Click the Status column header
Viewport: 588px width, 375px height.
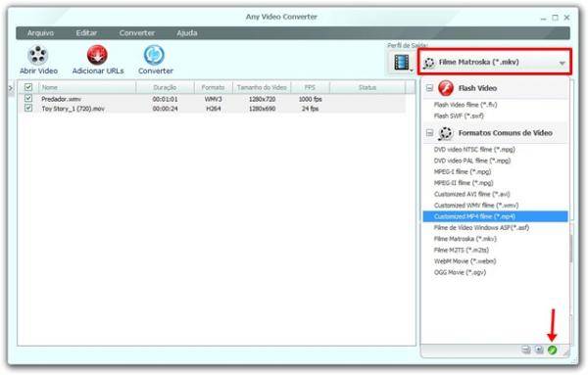(x=367, y=88)
